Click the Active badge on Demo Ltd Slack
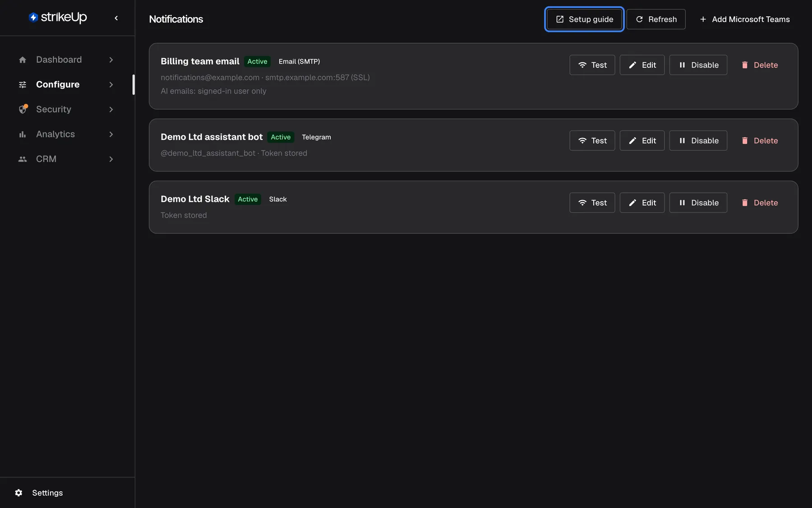 [x=248, y=199]
